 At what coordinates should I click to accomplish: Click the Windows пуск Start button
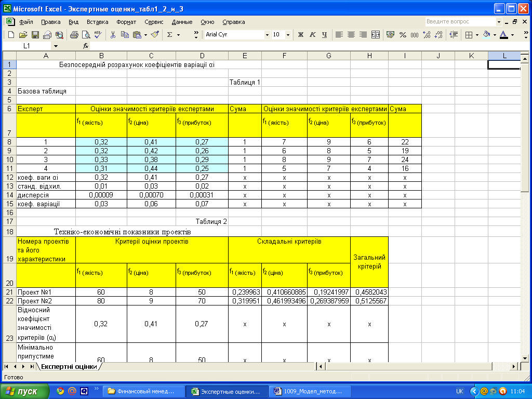[24, 392]
